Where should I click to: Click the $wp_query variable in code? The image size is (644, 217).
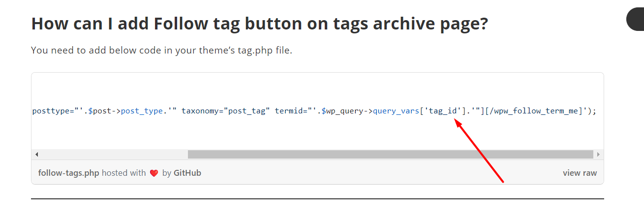coord(342,111)
